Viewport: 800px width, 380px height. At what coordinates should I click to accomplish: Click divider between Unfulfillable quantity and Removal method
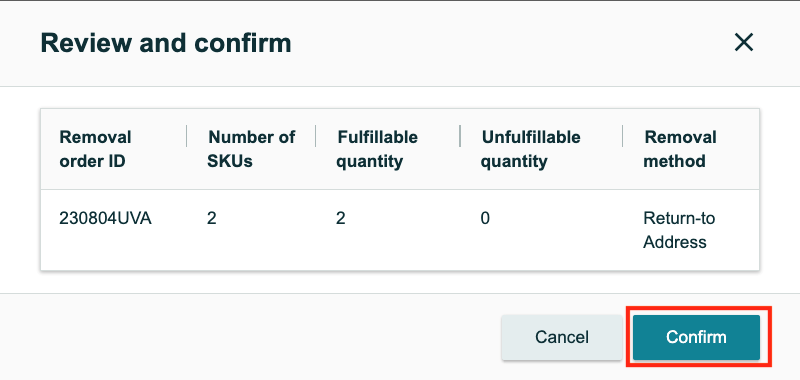tap(622, 136)
